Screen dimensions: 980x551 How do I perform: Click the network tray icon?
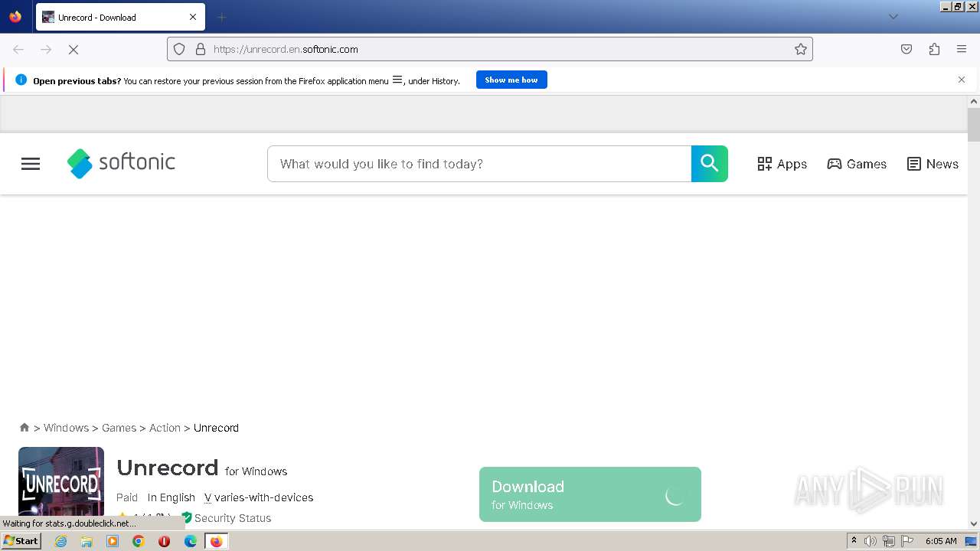click(889, 541)
